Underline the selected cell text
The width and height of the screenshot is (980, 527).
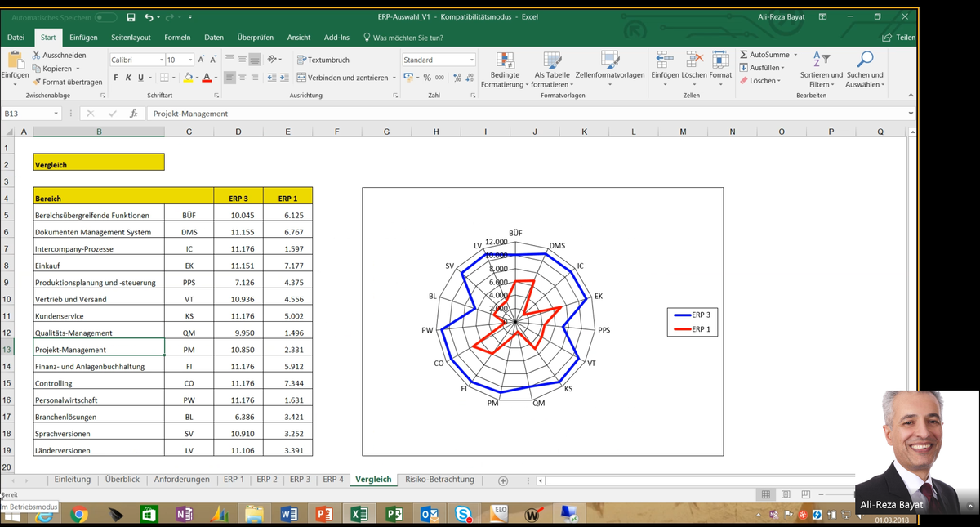tap(140, 78)
